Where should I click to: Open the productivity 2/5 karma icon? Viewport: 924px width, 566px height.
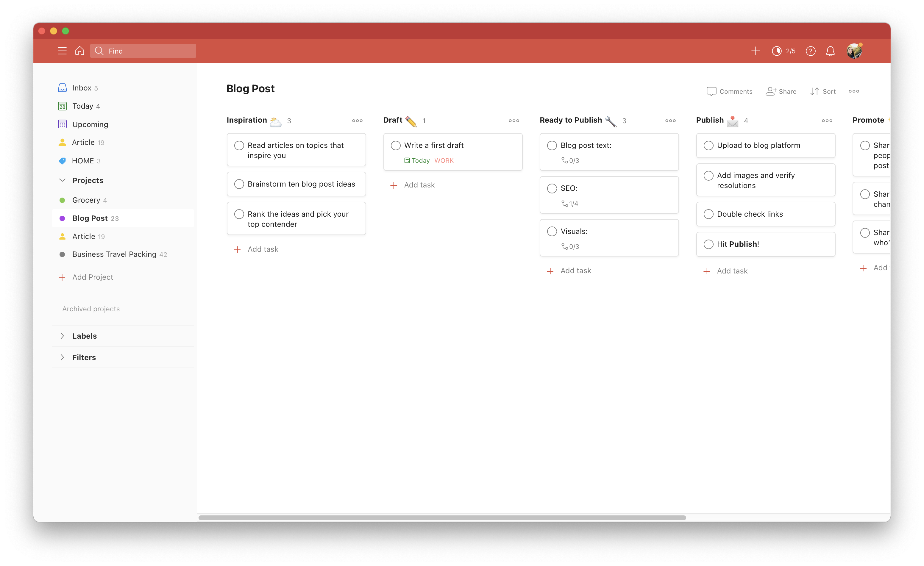pos(777,51)
